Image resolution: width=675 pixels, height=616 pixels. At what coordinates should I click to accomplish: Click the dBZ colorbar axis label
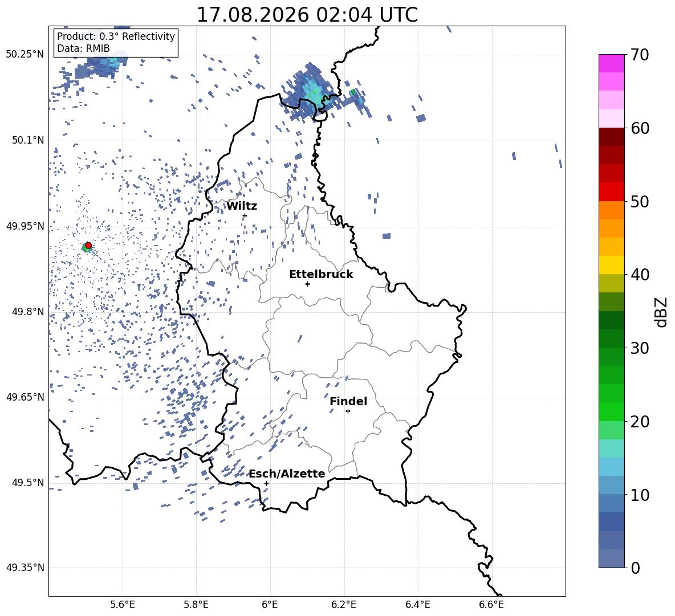coord(662,312)
